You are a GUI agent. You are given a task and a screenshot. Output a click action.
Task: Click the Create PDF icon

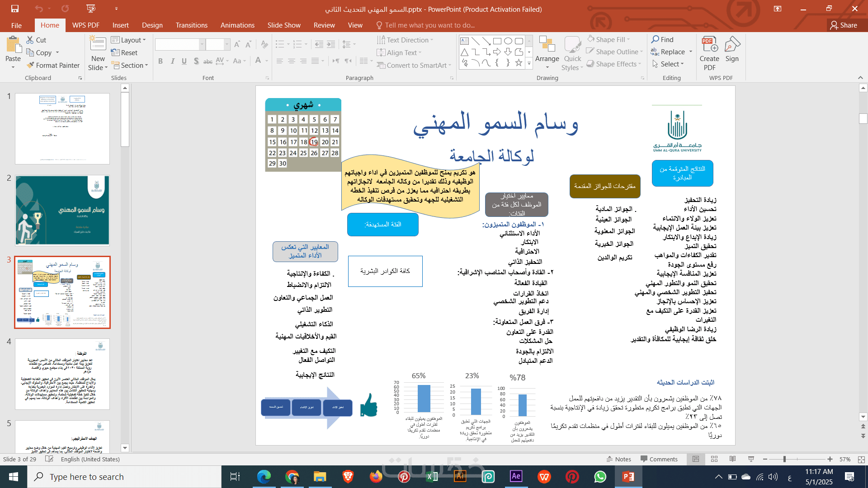pos(709,45)
